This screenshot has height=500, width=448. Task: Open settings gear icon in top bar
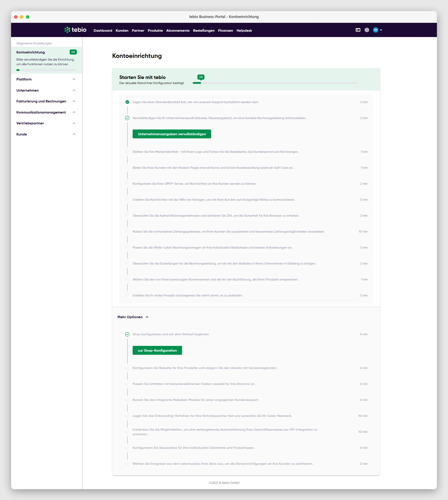click(x=367, y=30)
